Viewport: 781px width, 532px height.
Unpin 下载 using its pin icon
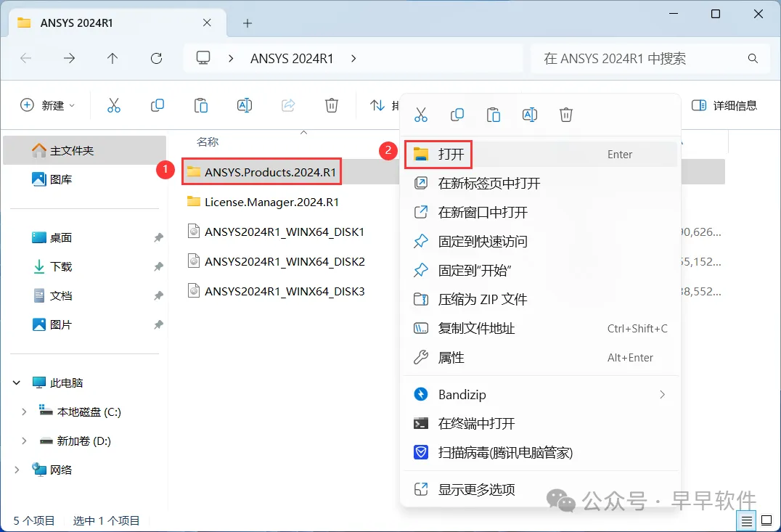click(x=158, y=266)
